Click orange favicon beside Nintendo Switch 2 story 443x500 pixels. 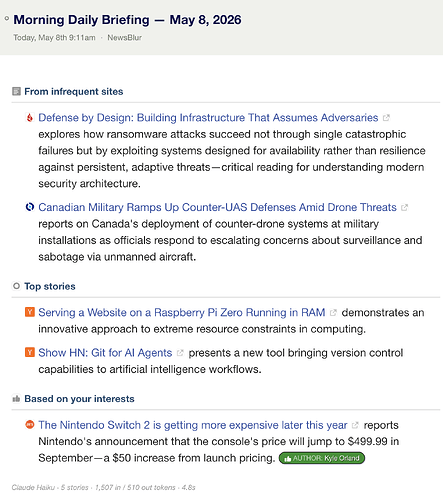pos(30,425)
